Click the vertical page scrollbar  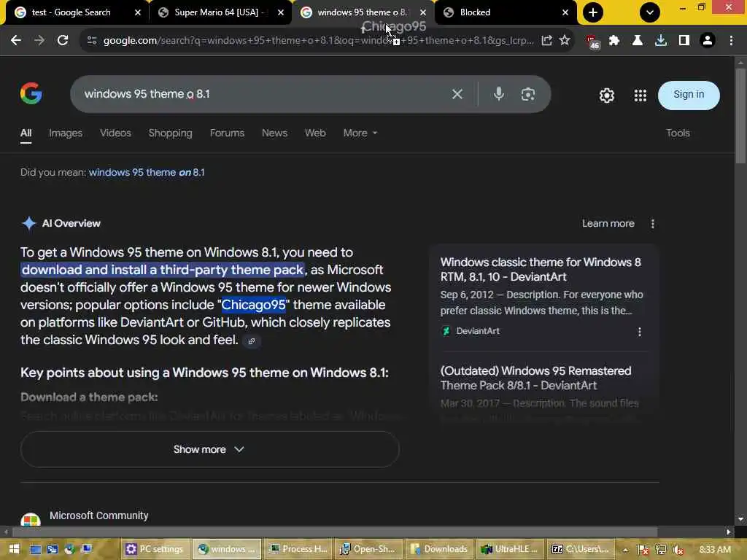[x=740, y=116]
